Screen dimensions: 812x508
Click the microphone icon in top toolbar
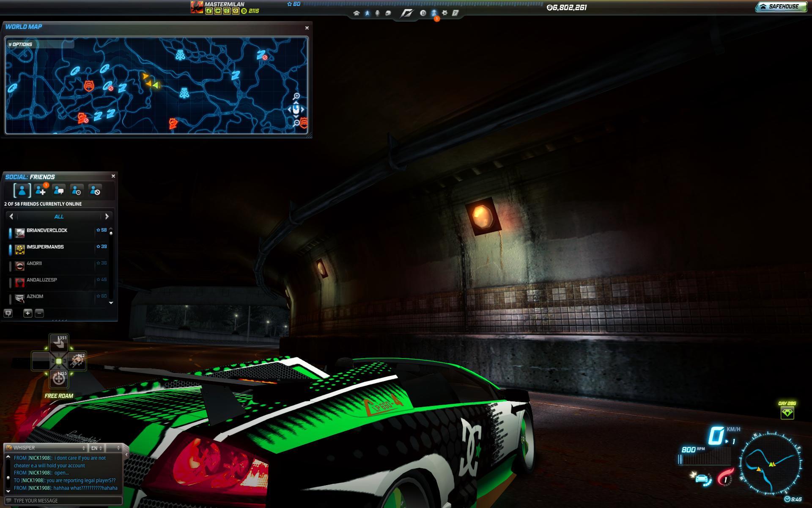pos(377,13)
